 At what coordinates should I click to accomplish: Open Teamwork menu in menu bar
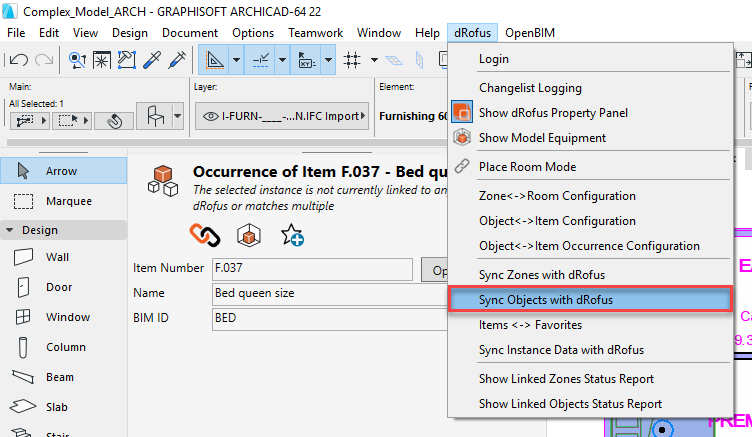click(x=315, y=32)
